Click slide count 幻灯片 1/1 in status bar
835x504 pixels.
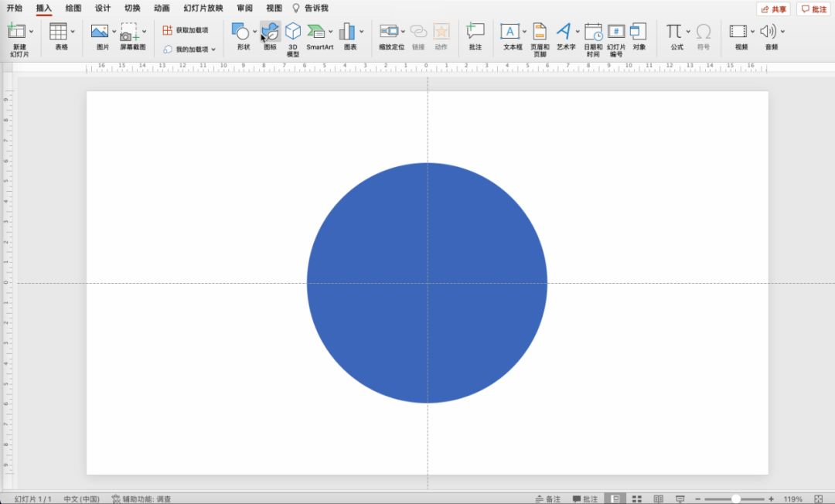33,499
